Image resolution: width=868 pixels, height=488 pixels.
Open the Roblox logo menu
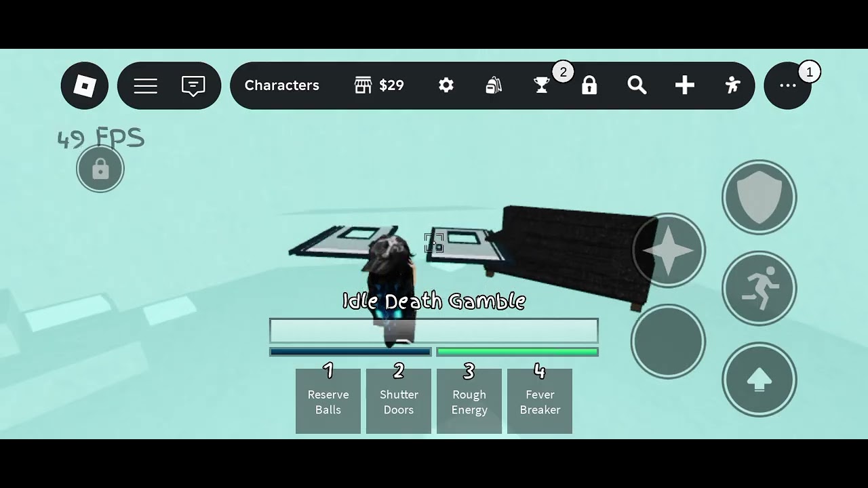(x=85, y=85)
